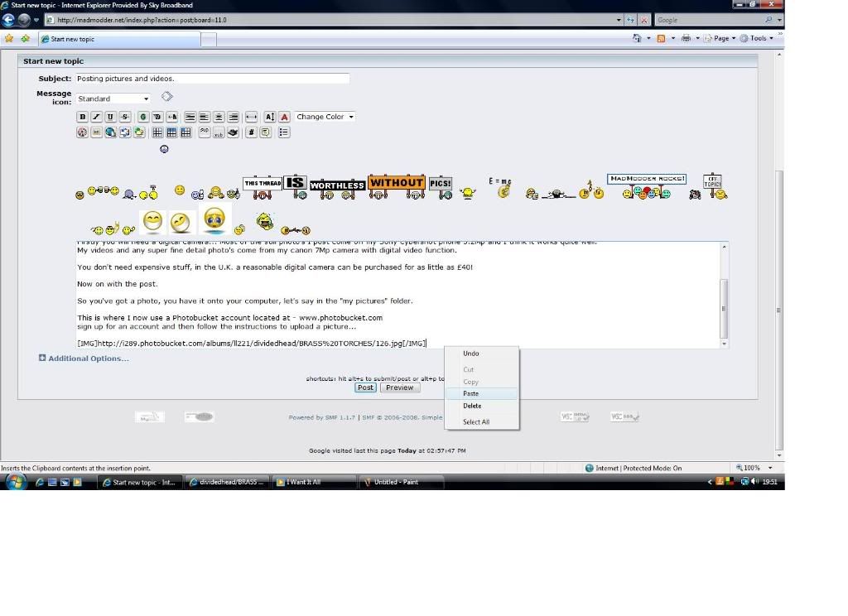Viewport: 848px width, 616px height.
Task: Switch to 'dividedhead/BRASS' taskbar window
Action: (227, 482)
